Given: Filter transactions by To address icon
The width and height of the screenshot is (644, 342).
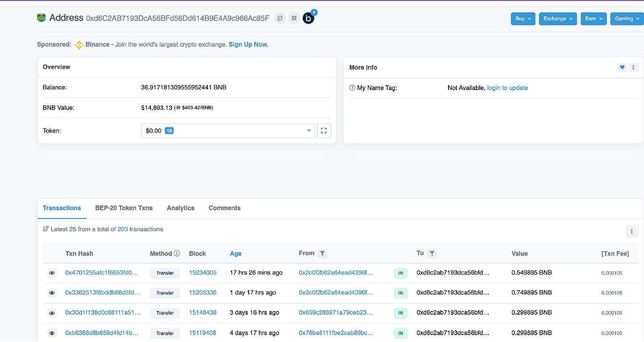Looking at the screenshot, I should click(x=432, y=253).
